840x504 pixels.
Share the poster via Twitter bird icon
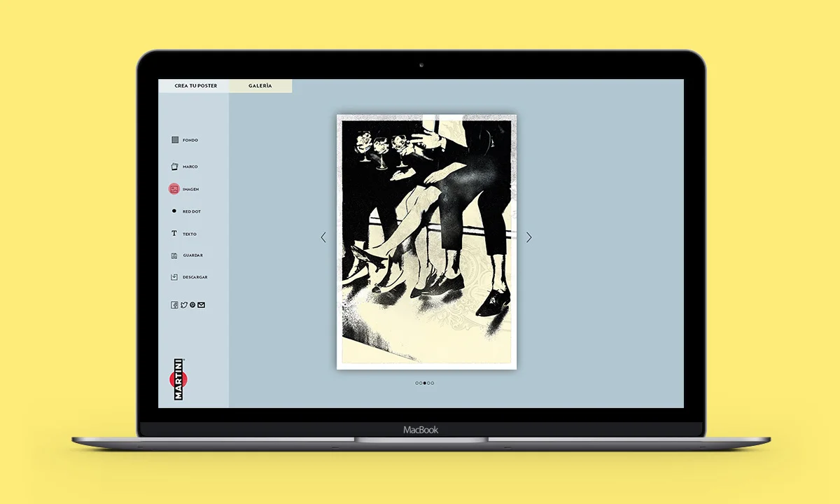pyautogui.click(x=184, y=305)
